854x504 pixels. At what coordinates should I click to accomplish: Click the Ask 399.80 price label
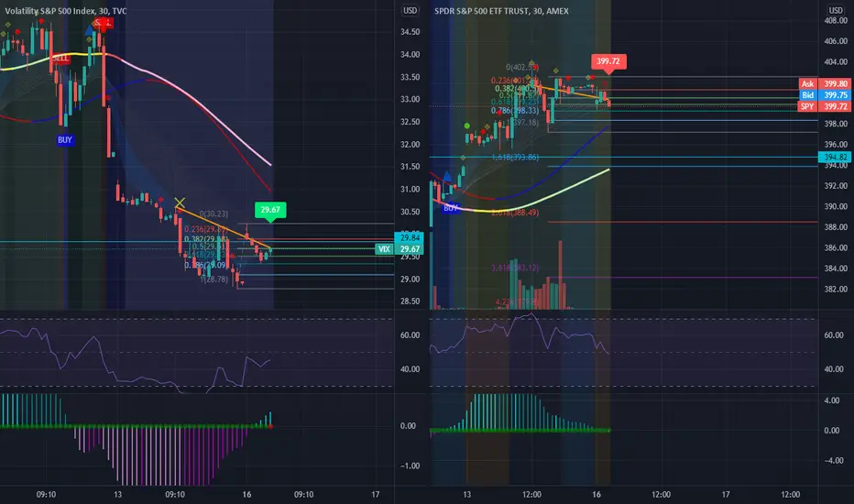[825, 84]
